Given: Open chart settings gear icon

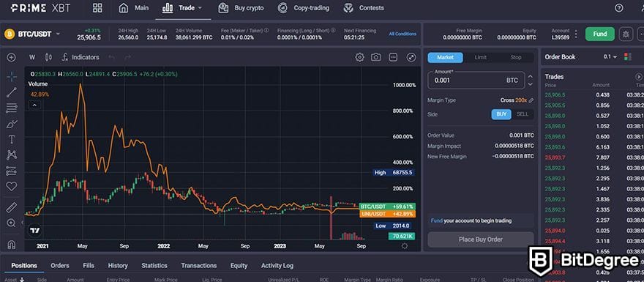Looking at the screenshot, I should point(360,58).
